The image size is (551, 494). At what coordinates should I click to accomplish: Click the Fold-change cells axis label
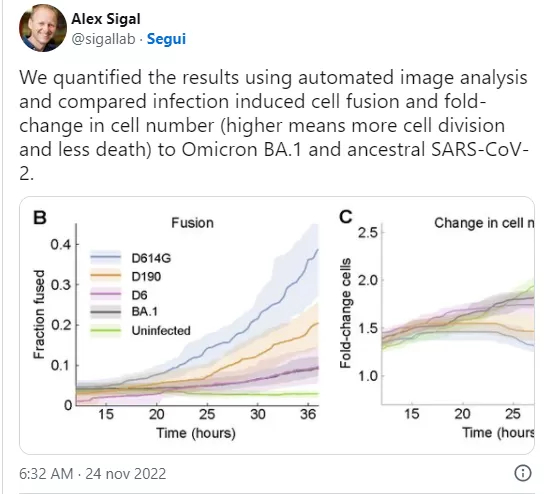tap(345, 313)
